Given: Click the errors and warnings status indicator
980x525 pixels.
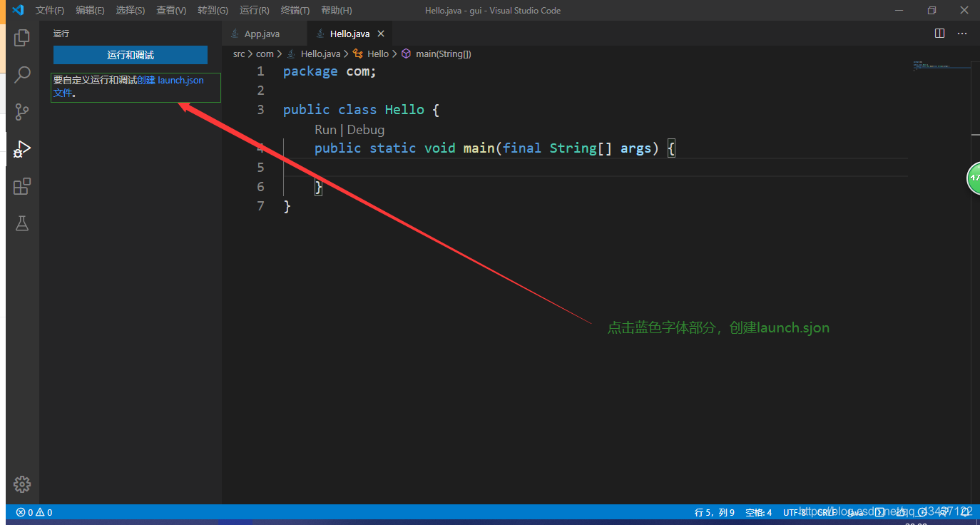Looking at the screenshot, I should coord(34,512).
